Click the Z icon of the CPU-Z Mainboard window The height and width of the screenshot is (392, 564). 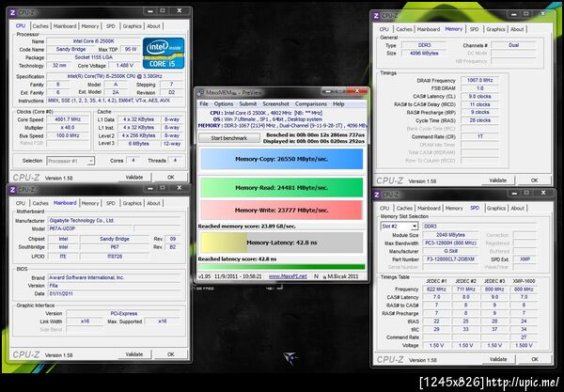point(12,190)
